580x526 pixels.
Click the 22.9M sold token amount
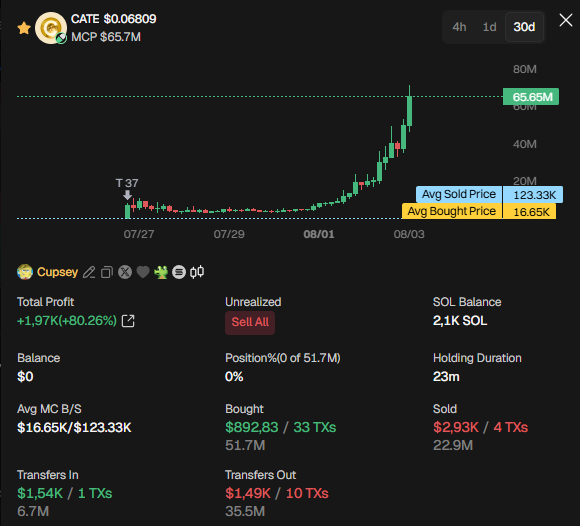tap(453, 445)
